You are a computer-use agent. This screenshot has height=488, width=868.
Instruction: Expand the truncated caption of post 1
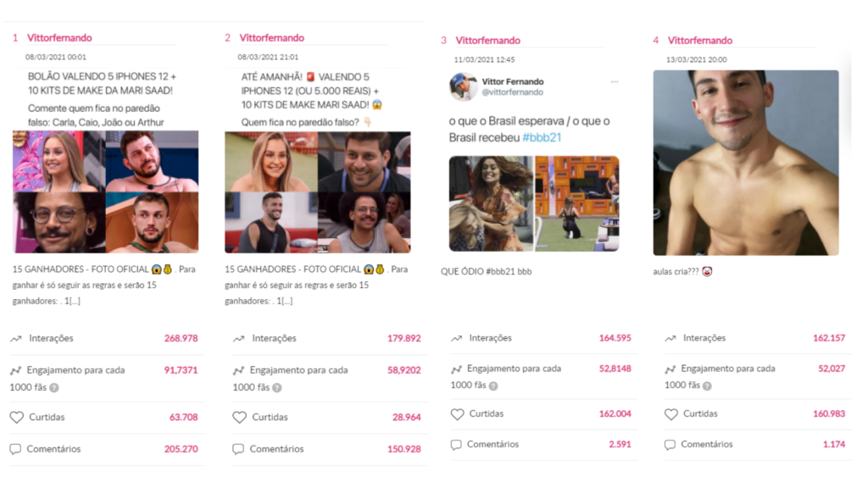click(73, 301)
